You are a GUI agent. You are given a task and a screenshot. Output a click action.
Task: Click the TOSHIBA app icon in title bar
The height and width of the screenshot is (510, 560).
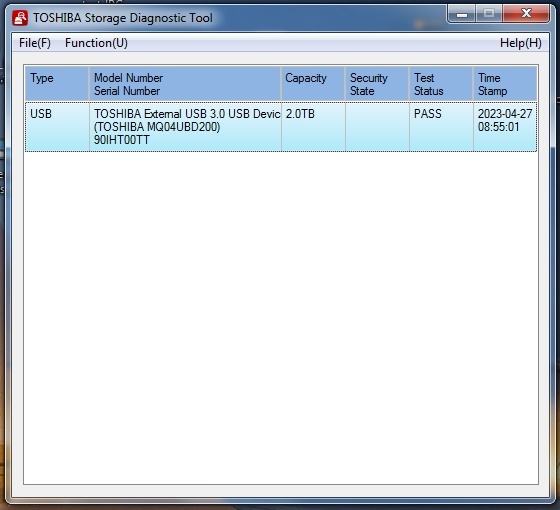point(20,18)
